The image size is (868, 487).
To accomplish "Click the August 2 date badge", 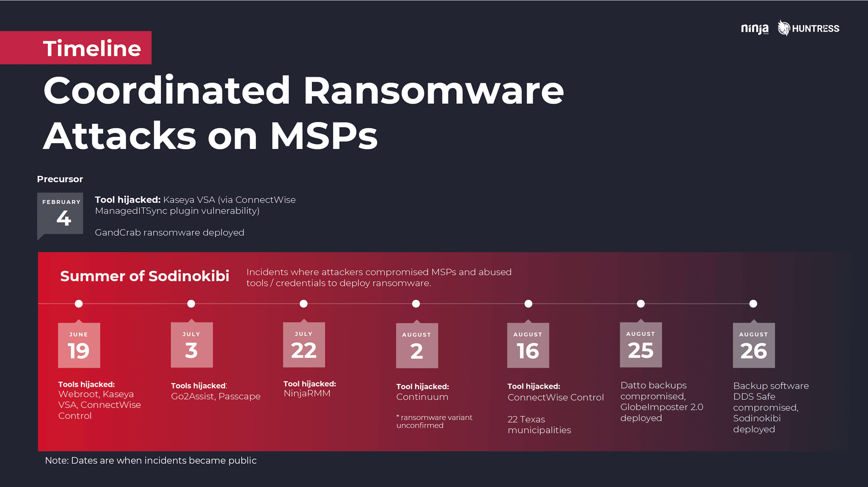I will tap(417, 345).
